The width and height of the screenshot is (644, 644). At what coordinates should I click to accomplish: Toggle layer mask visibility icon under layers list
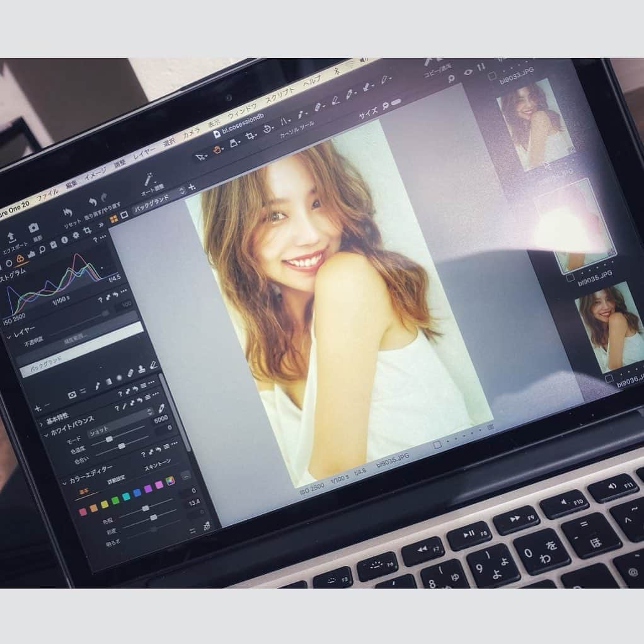72,394
